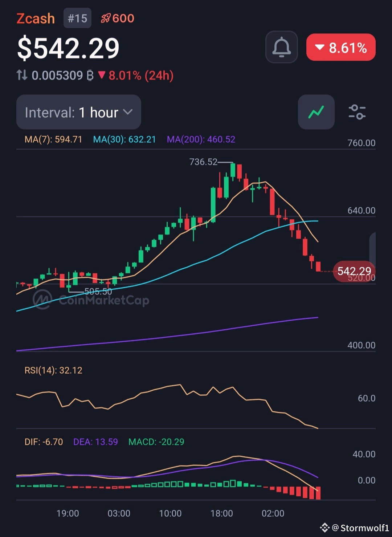Viewport: 392px width, 537px height.
Task: Tap the 02:00 time axis label
Action: (x=273, y=513)
